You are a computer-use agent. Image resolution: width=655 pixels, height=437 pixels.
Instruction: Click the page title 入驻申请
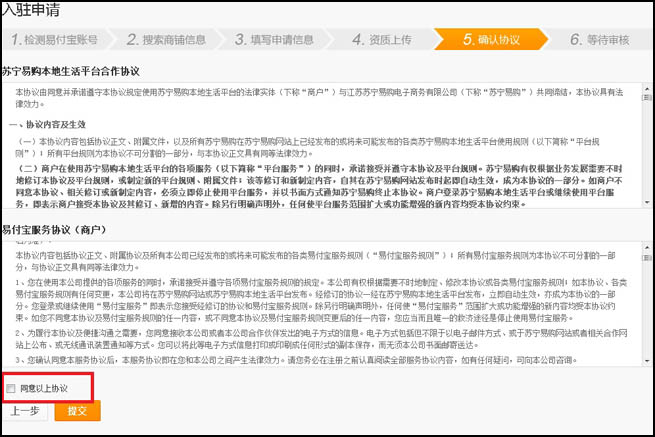click(x=31, y=10)
